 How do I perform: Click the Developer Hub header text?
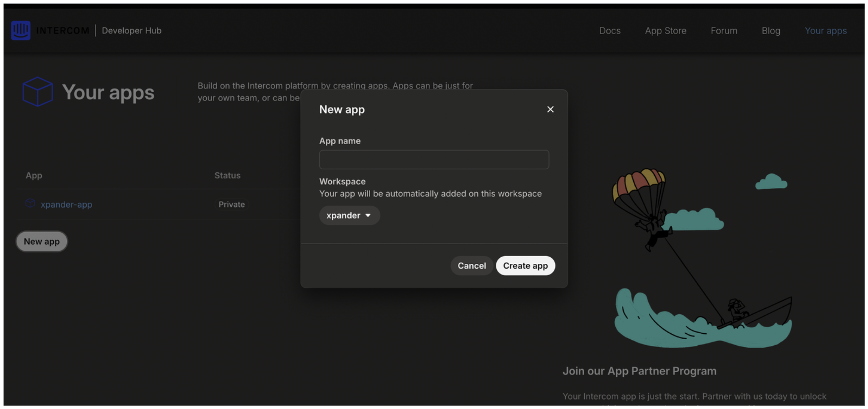coord(131,31)
